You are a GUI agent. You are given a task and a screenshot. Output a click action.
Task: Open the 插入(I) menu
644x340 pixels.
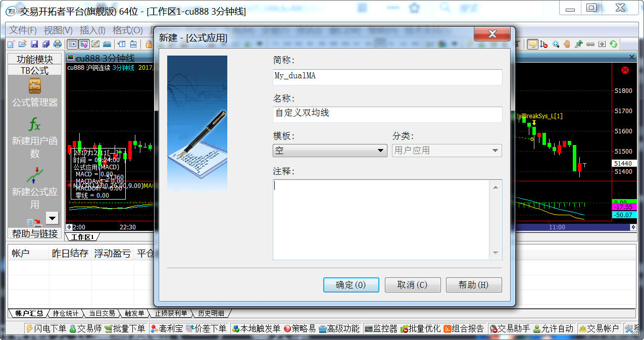click(x=93, y=30)
